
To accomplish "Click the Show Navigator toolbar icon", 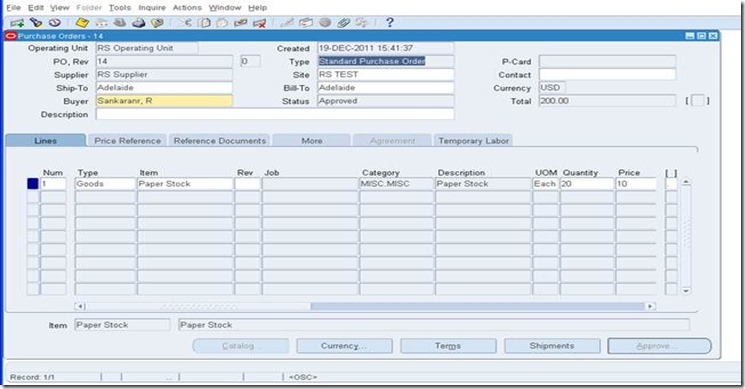I will click(55, 22).
